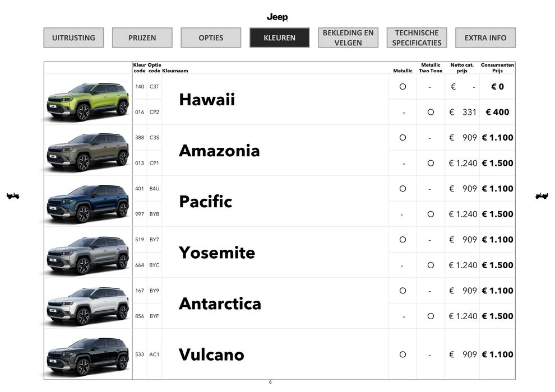Select Hawaii metallic circle marker
Image resolution: width=555 pixels, height=392 pixels.
pyautogui.click(x=403, y=87)
